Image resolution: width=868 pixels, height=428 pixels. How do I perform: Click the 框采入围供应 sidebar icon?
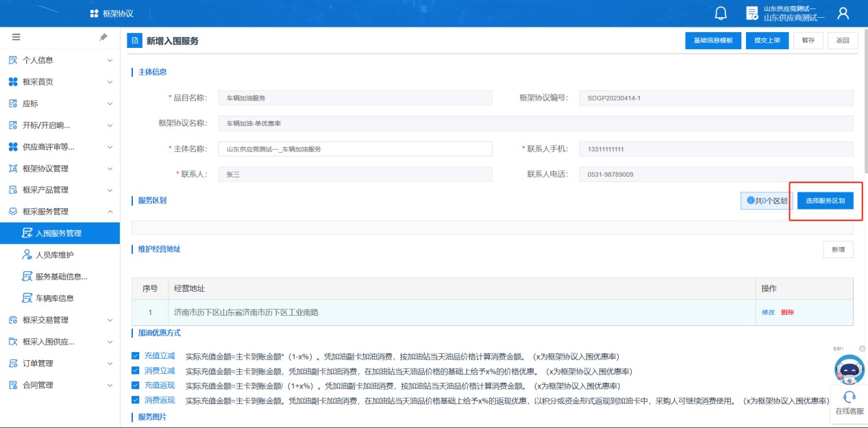13,342
